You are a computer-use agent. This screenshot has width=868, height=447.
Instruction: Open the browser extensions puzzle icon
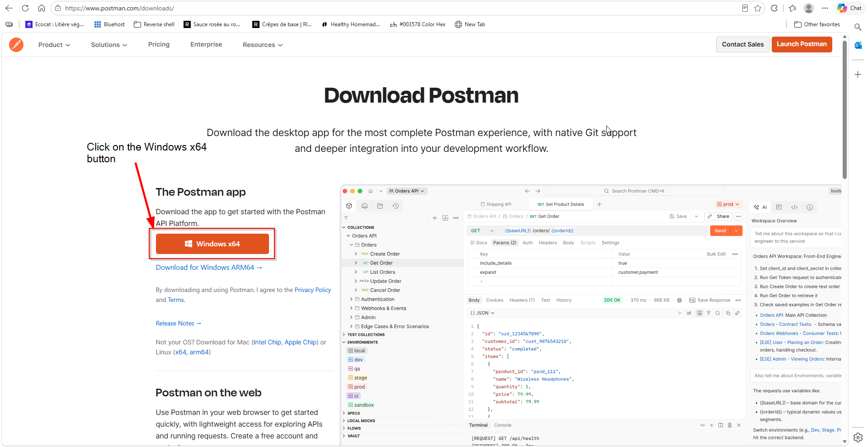774,8
